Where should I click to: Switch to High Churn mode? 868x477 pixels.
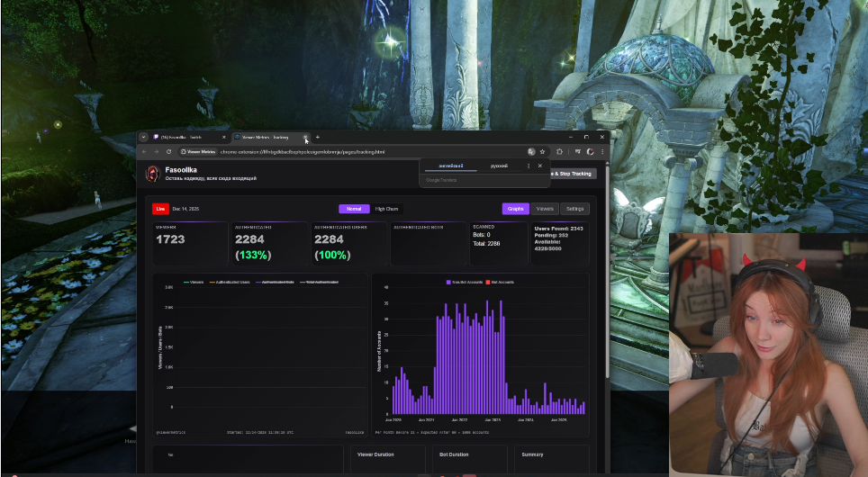pyautogui.click(x=386, y=209)
